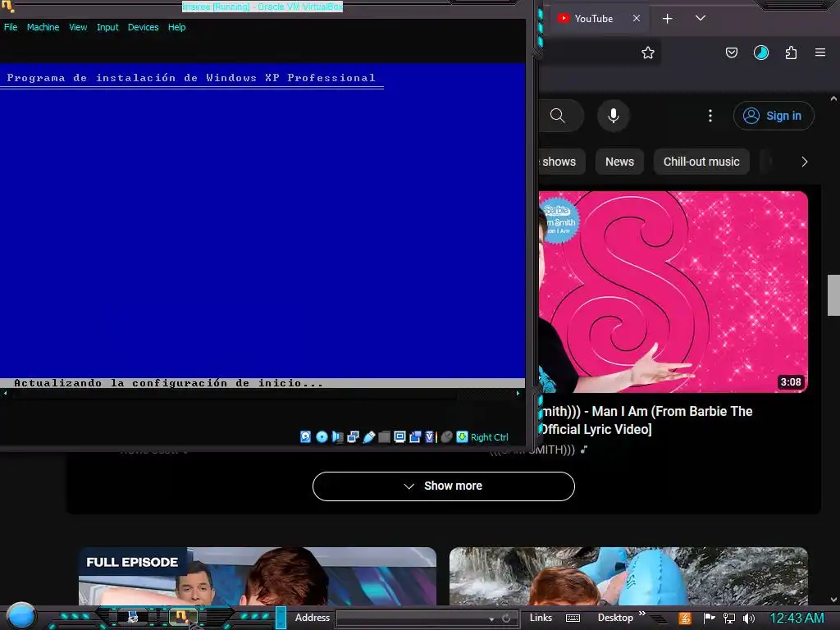Click the audio indicator in VirtualBox status bar
Viewport: 840px width, 630px height.
point(337,436)
